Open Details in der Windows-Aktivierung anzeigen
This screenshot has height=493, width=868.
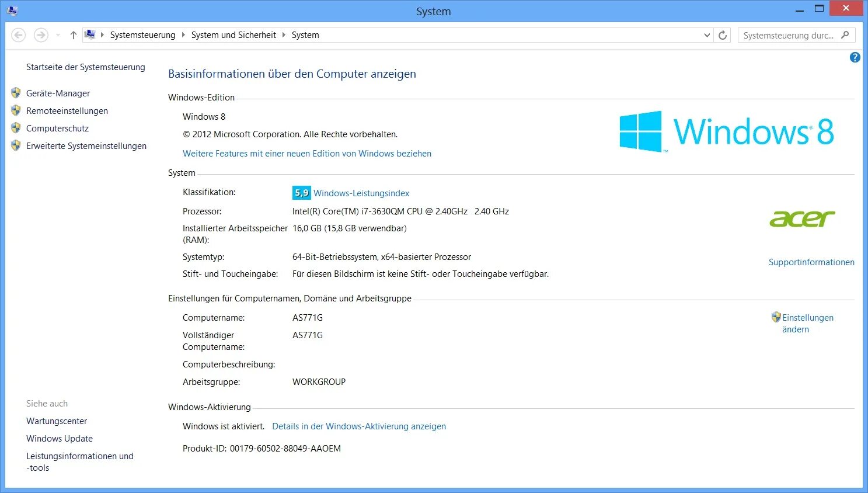pyautogui.click(x=359, y=426)
